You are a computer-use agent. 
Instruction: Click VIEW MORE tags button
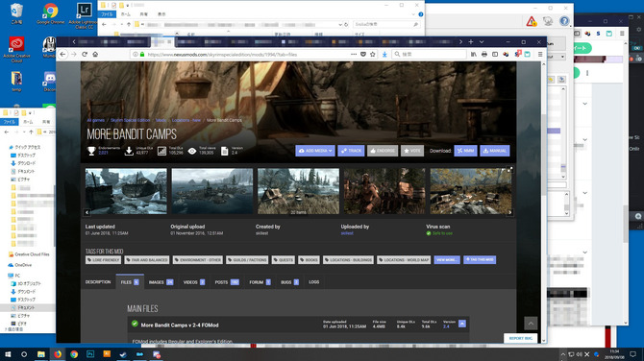click(x=447, y=259)
